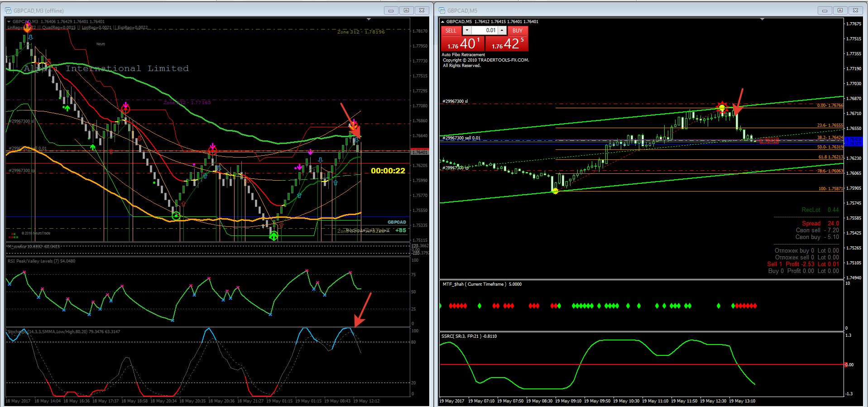Screen dimensions: 868x407
Task: Click the "SSRC( SR:3, FP:21 )" indicator label
Action: tap(461, 336)
